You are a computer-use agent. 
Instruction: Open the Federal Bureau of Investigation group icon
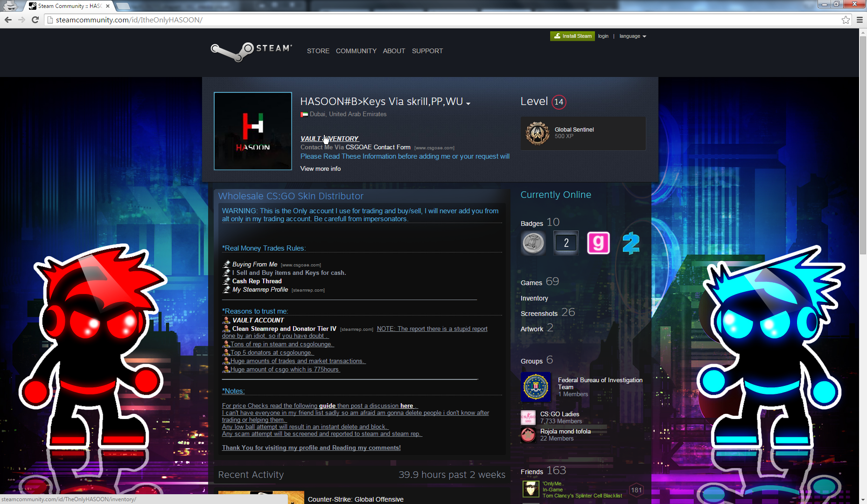click(536, 387)
